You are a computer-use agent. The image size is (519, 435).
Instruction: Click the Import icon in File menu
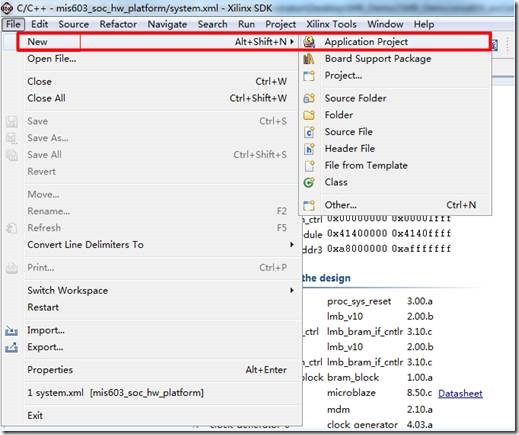click(x=11, y=331)
